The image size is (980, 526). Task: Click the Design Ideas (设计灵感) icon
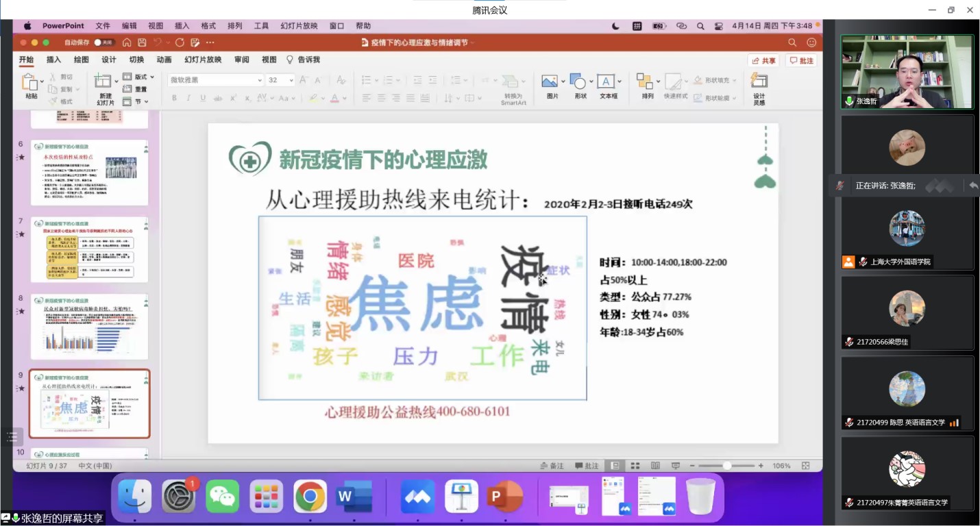[759, 82]
